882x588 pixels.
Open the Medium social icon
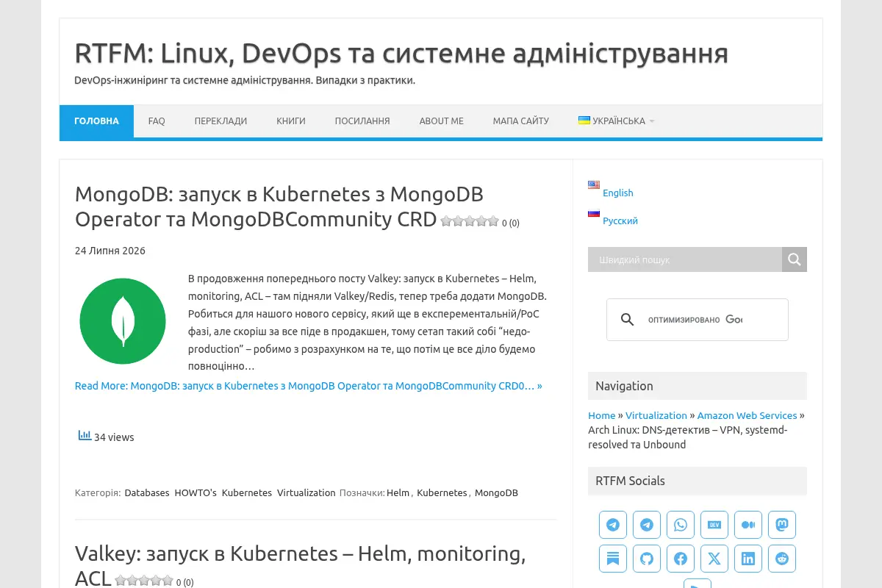pyautogui.click(x=748, y=525)
